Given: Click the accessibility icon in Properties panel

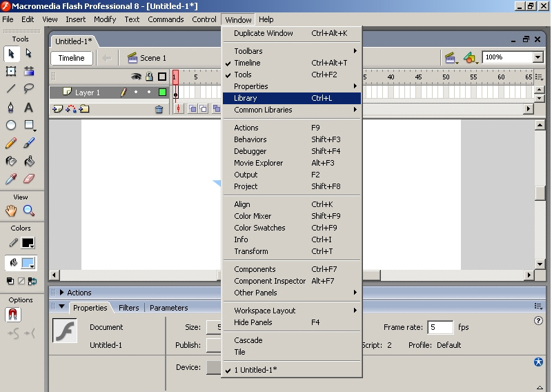Looking at the screenshot, I should (538, 362).
